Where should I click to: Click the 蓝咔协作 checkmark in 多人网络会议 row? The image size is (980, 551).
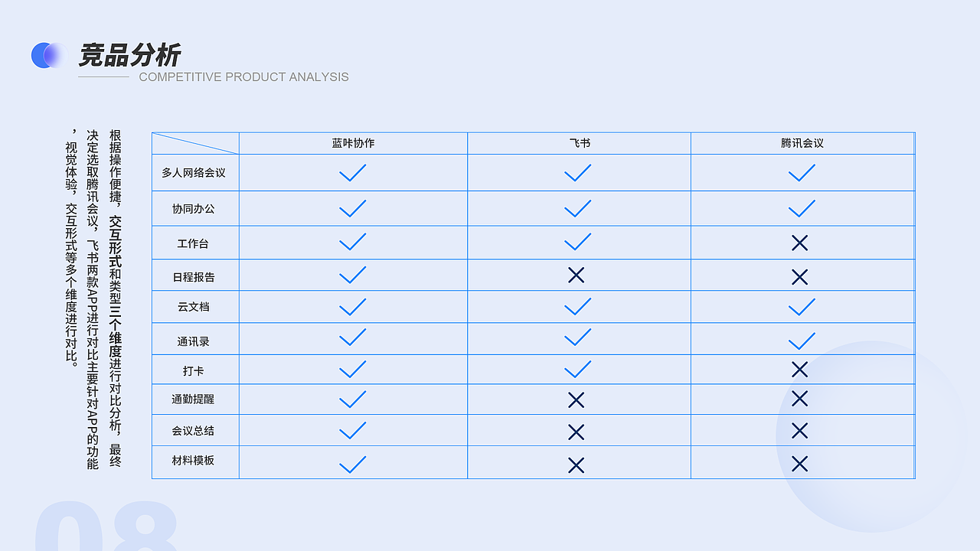coord(352,173)
